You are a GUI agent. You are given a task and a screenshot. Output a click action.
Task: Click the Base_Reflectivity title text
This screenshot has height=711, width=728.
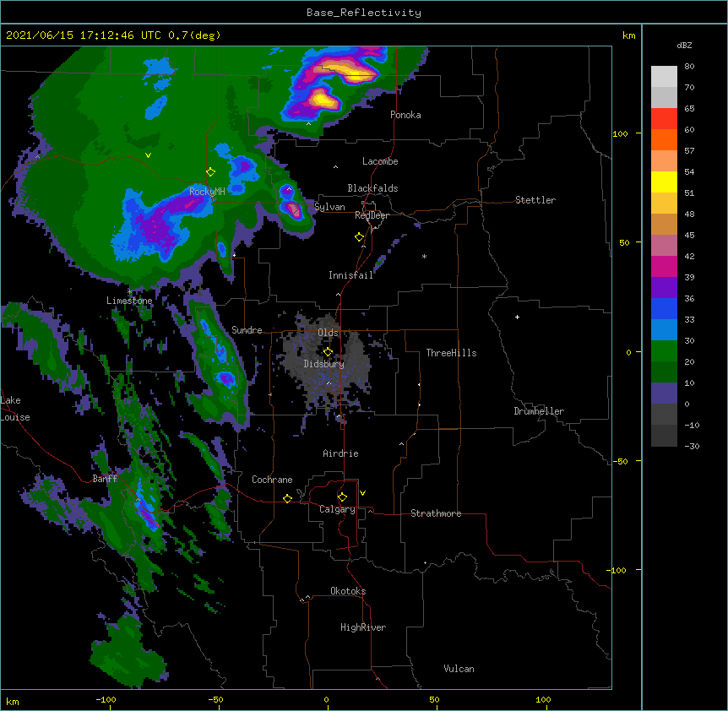[364, 13]
